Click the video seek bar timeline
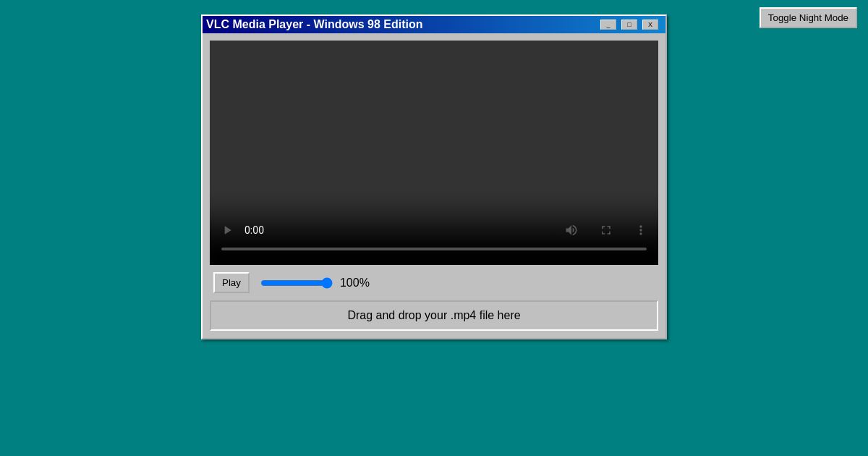The image size is (868, 456). (434, 249)
